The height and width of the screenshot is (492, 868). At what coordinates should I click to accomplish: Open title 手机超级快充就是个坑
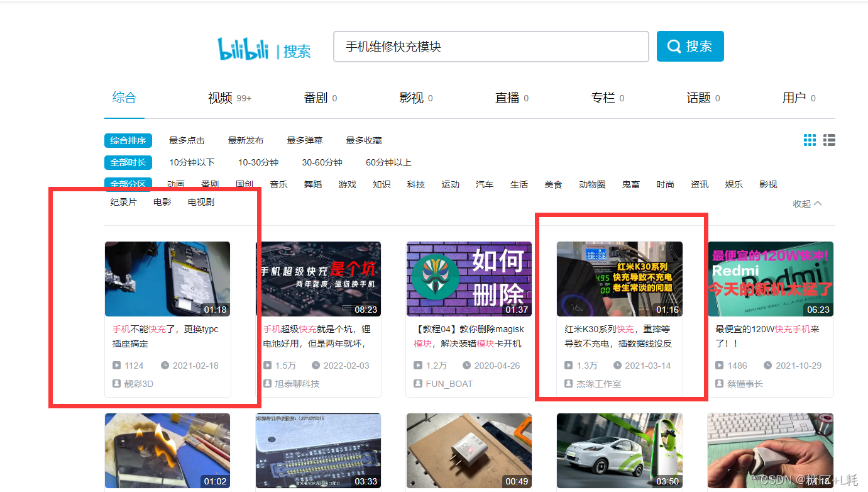pos(316,337)
